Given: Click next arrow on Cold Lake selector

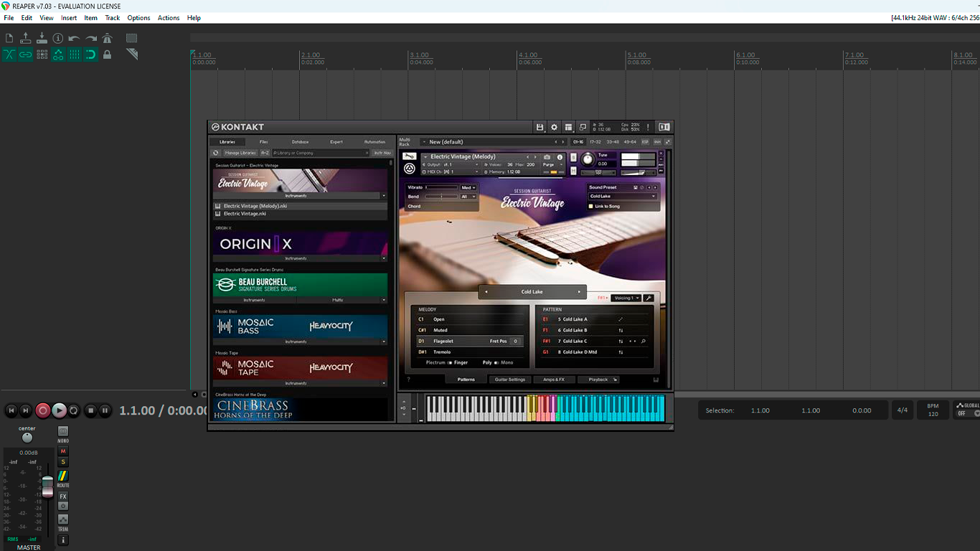Looking at the screenshot, I should tap(579, 292).
